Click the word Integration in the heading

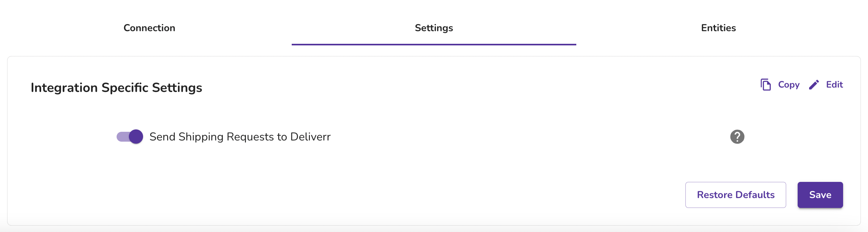(x=64, y=88)
